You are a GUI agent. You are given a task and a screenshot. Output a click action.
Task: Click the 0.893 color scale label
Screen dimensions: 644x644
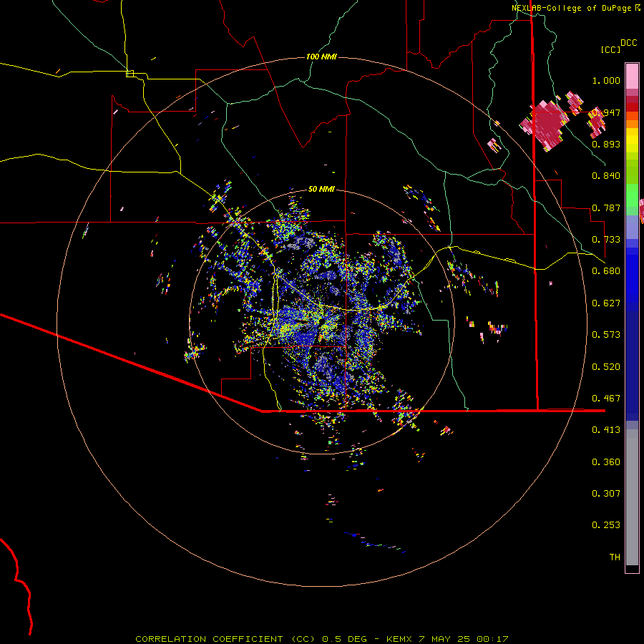point(606,144)
